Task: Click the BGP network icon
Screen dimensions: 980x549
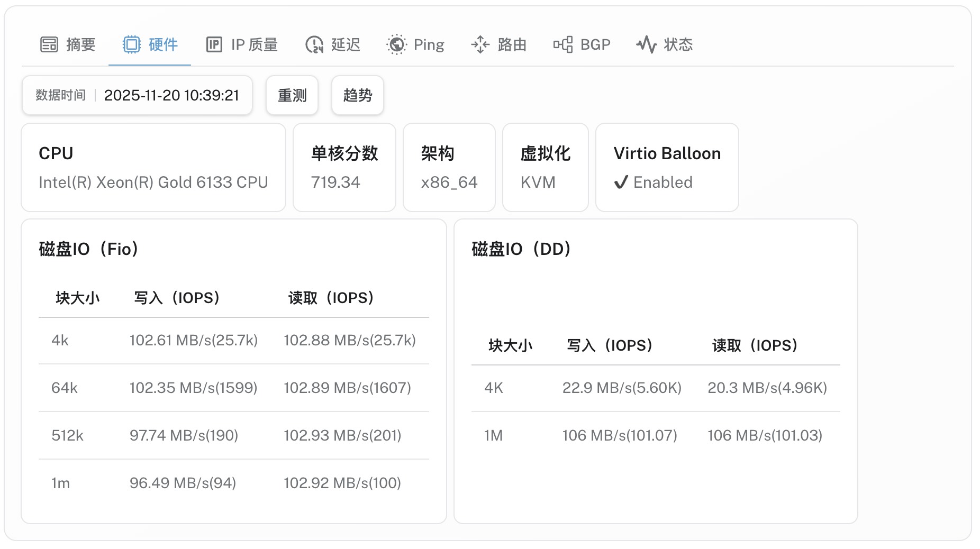Action: pyautogui.click(x=563, y=44)
